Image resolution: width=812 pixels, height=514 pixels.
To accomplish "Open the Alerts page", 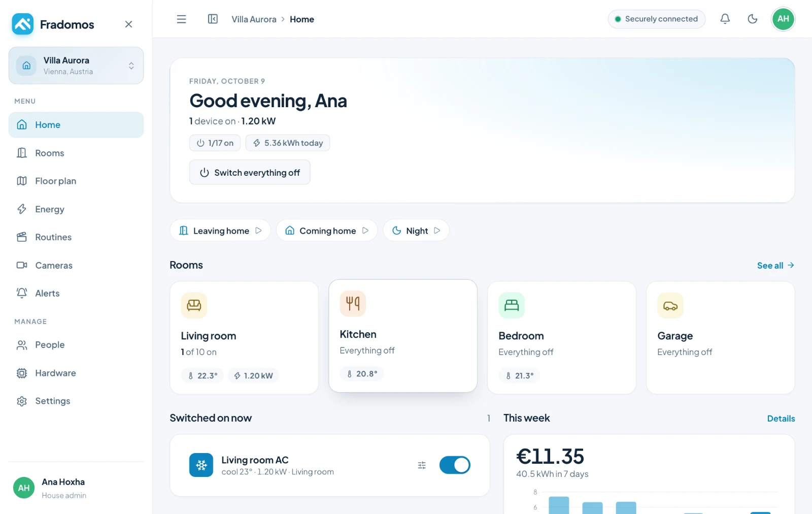I will coord(76,294).
